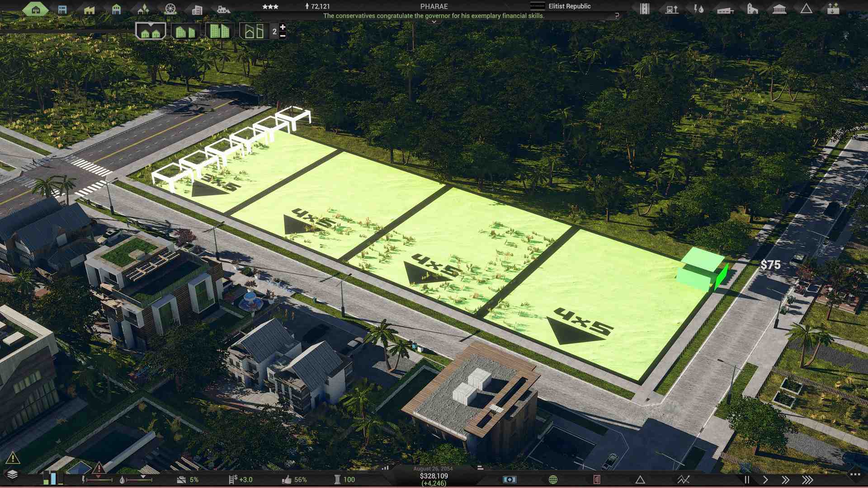
Task: Open the harbor menu with the ship icon
Action: point(224,8)
